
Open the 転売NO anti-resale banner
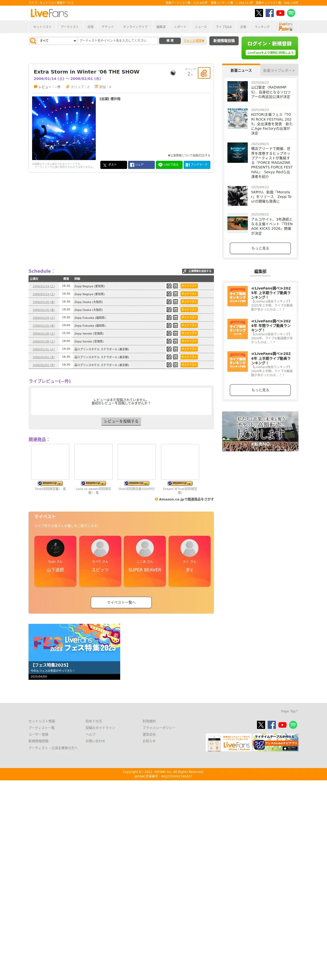pos(260,431)
